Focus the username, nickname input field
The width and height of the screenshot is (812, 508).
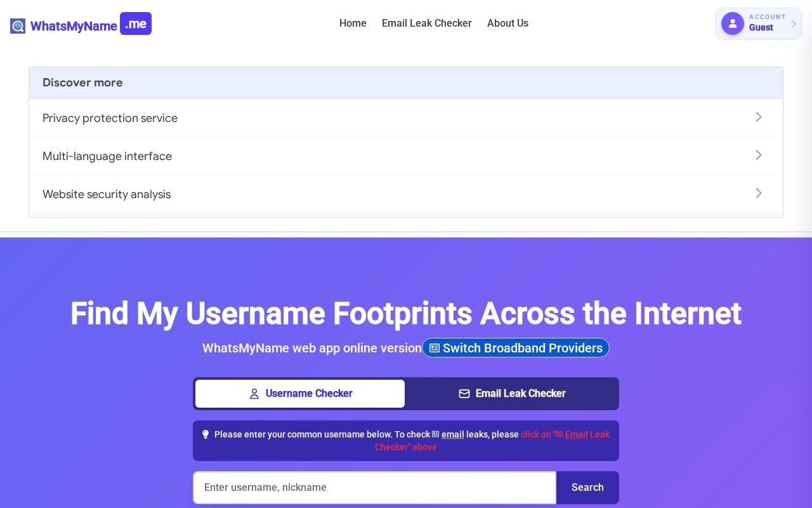[375, 488]
